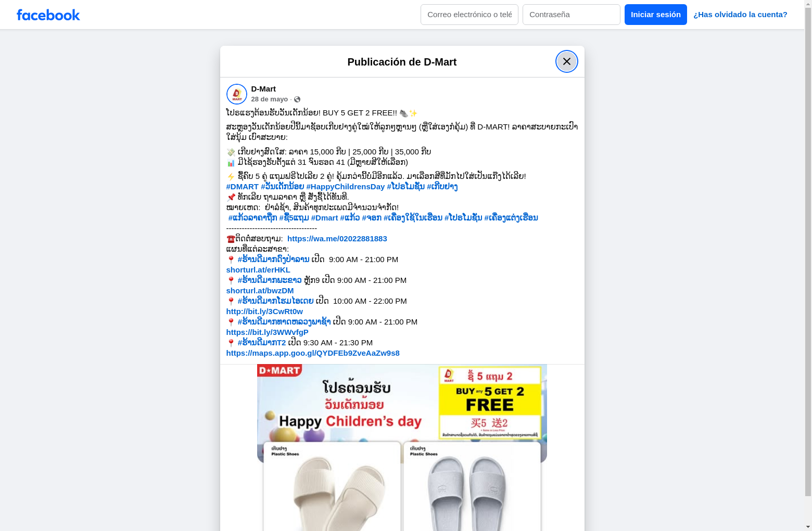Open the store hashtag ending in T2
Image resolution: width=812 pixels, height=531 pixels.
(262, 343)
